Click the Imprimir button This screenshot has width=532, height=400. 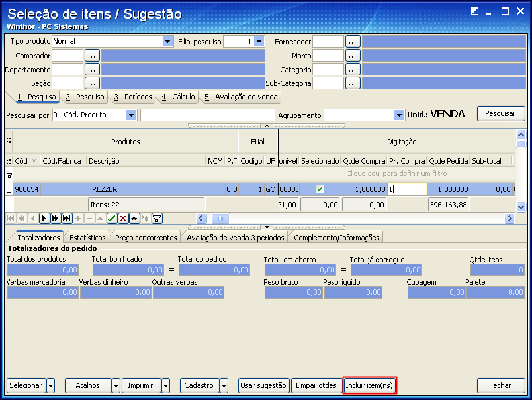coord(141,385)
